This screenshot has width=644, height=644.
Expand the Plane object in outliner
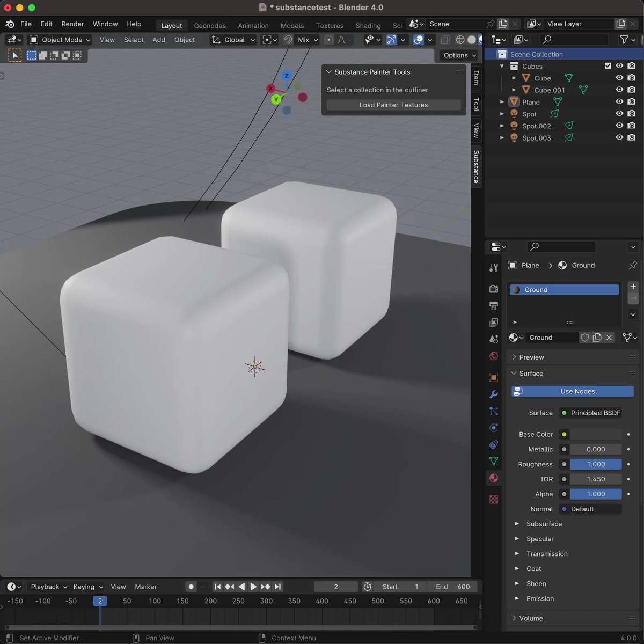pyautogui.click(x=502, y=101)
